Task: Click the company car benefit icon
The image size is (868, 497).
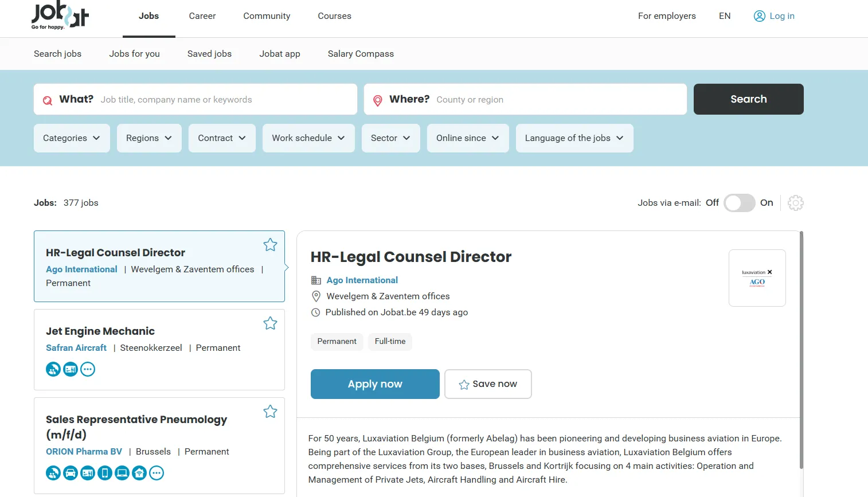Action: tap(71, 473)
